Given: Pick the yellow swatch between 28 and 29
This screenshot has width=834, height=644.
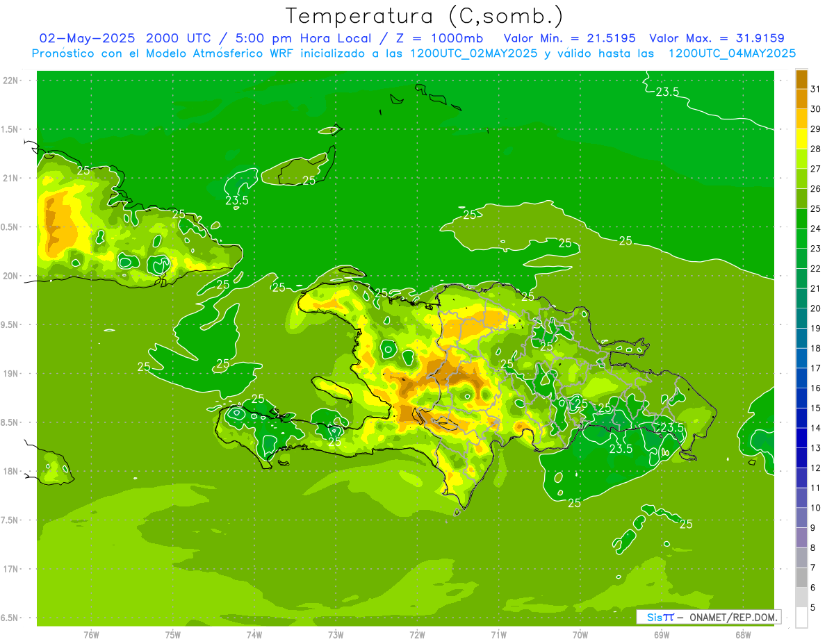Looking at the screenshot, I should [801, 139].
